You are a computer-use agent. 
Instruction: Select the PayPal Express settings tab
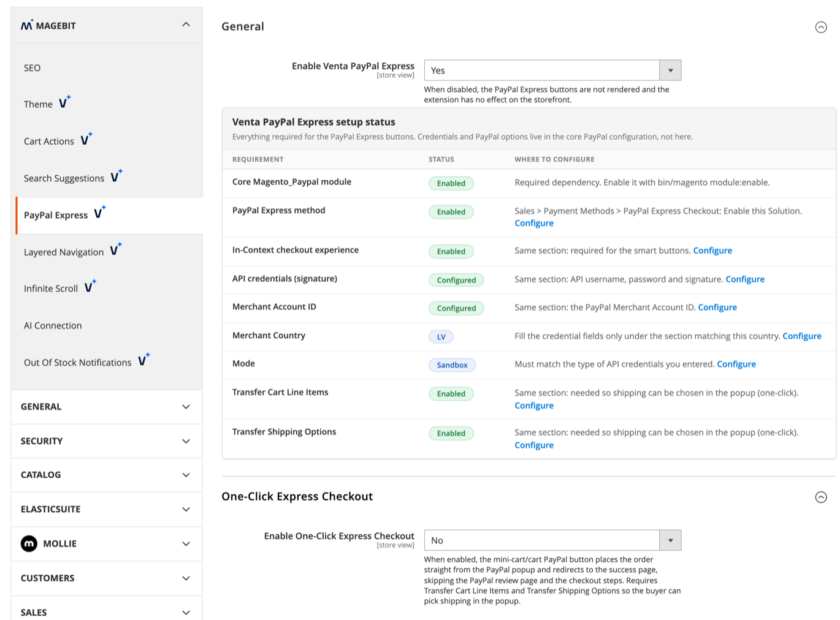[x=109, y=215]
